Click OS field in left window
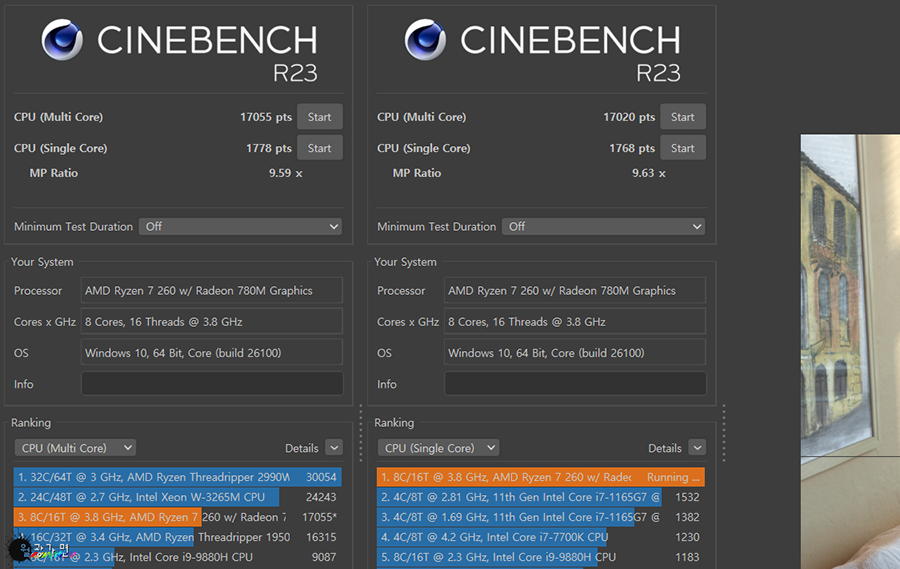The height and width of the screenshot is (569, 900). tap(212, 353)
